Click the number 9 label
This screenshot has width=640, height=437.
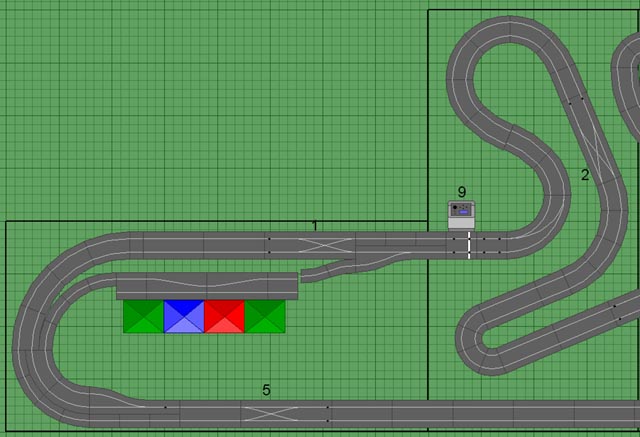click(x=462, y=192)
